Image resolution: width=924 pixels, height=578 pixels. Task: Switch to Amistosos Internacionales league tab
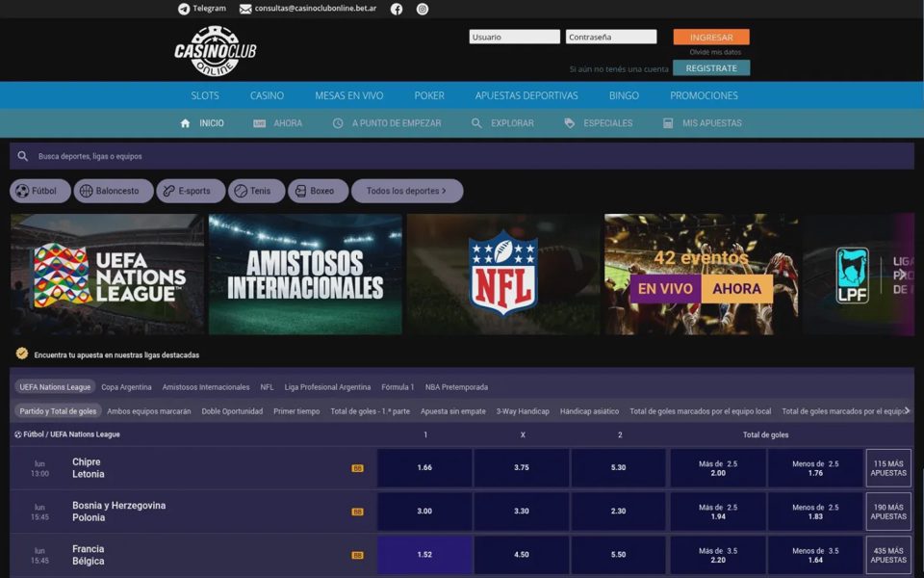[x=206, y=387]
